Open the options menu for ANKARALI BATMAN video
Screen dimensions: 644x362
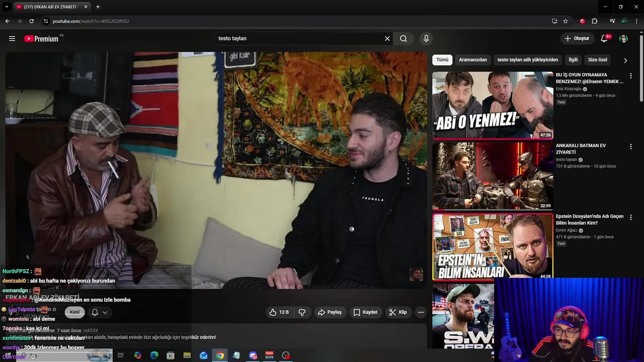click(x=631, y=147)
